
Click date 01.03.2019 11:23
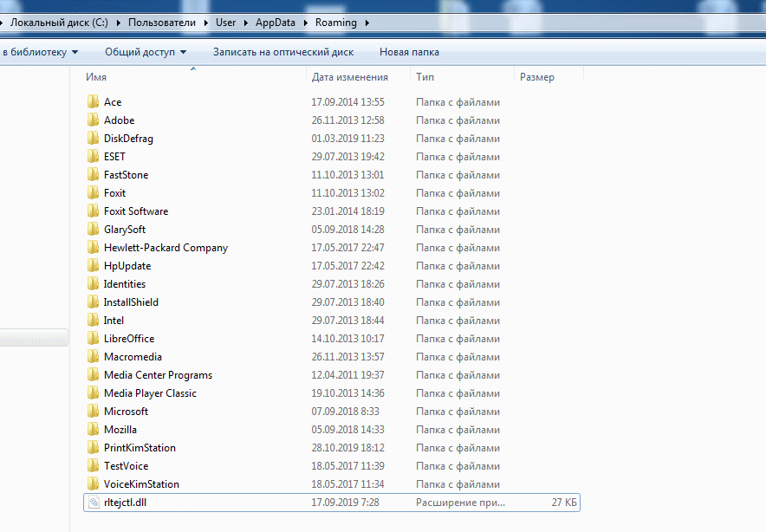coord(347,139)
